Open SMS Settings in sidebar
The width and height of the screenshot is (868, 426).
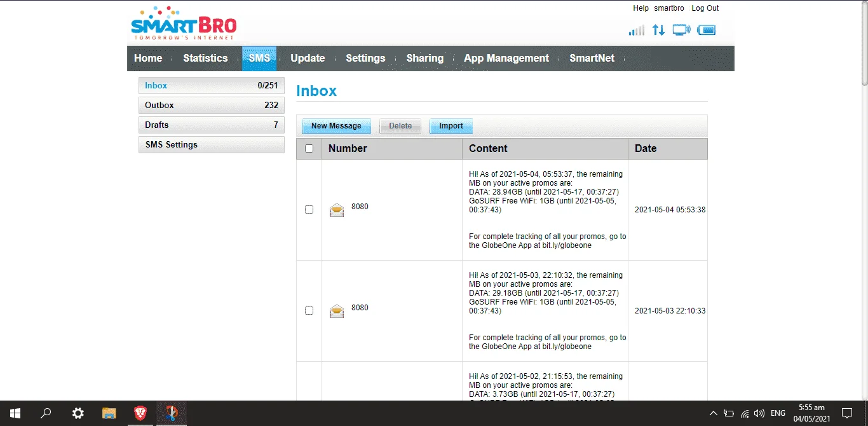click(212, 144)
